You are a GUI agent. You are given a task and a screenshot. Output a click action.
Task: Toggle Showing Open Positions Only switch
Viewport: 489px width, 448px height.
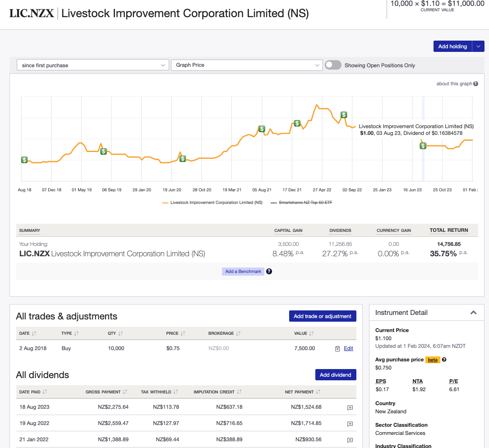333,65
